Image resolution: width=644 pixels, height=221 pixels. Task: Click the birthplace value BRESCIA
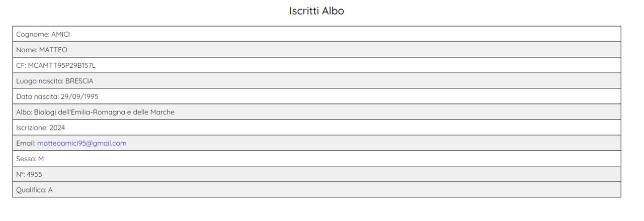pos(79,81)
